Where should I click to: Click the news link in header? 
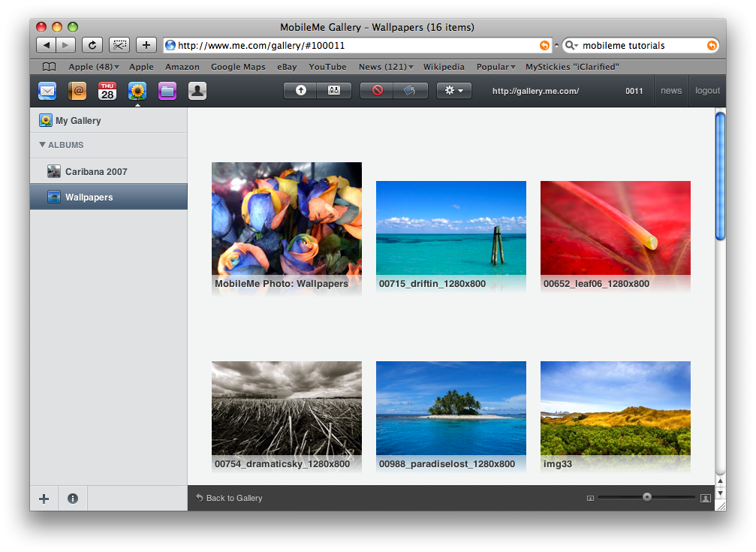tap(671, 90)
